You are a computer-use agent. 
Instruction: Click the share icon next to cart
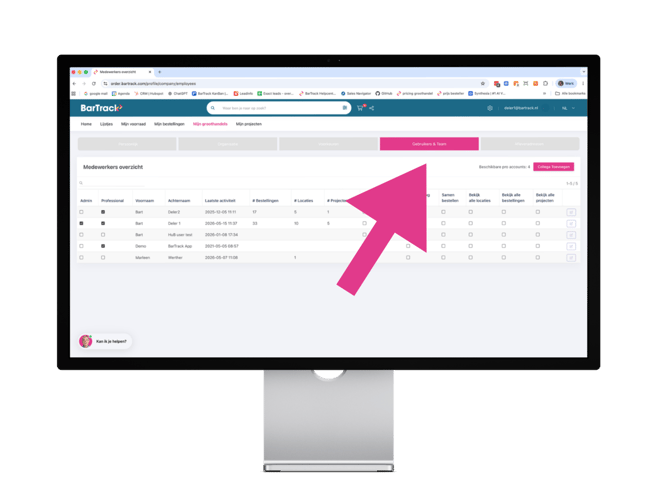click(x=372, y=108)
